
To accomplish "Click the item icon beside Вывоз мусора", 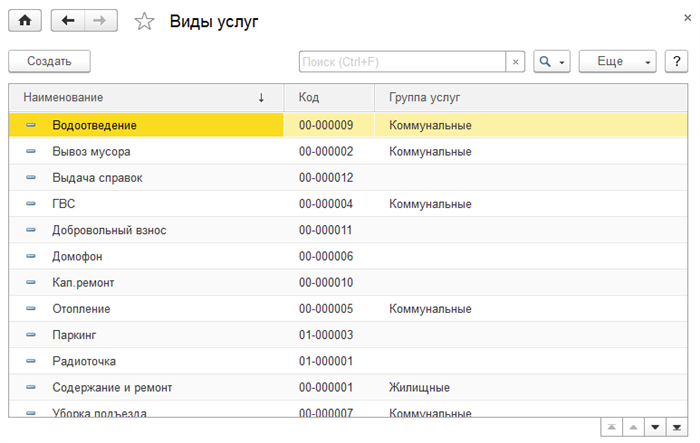I will [31, 151].
